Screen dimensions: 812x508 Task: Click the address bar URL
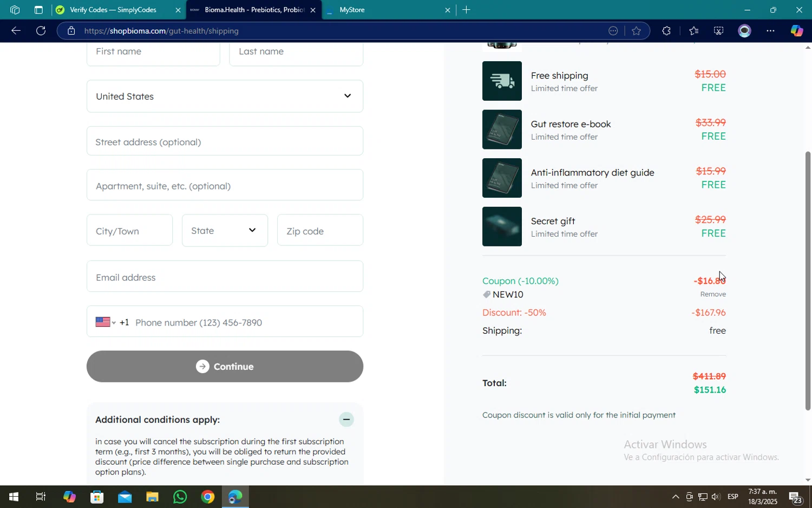click(x=161, y=31)
